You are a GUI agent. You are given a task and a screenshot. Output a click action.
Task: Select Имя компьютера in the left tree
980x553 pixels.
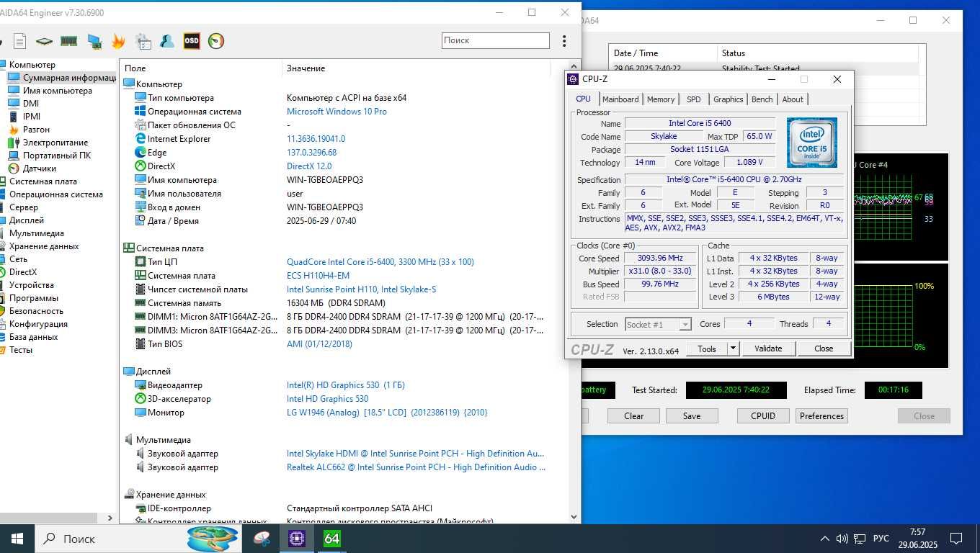57,91
